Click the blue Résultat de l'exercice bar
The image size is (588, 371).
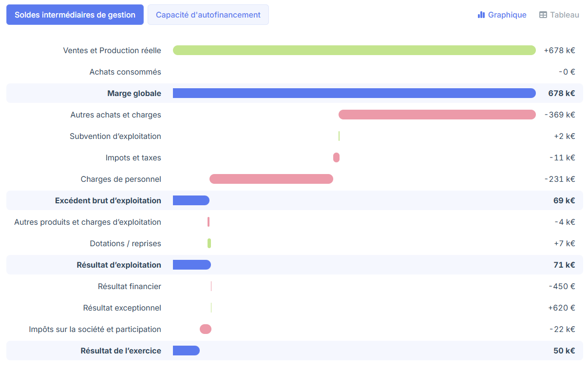(186, 351)
